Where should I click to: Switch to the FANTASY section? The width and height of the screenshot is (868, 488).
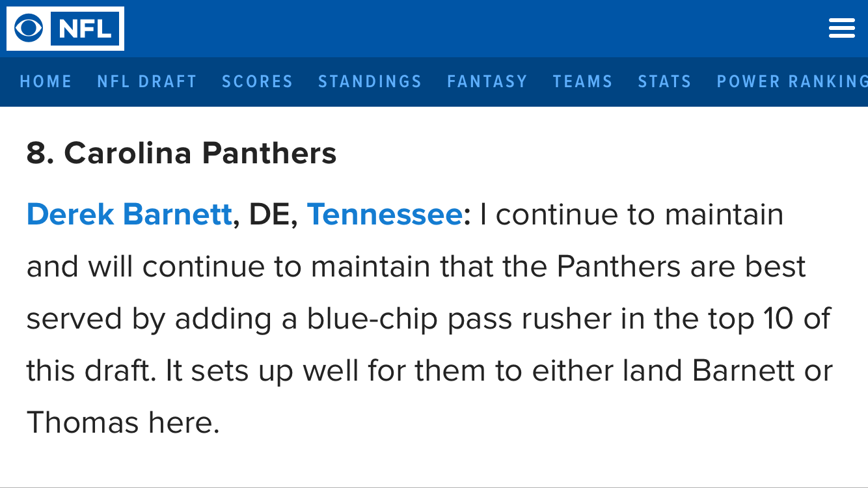point(487,81)
